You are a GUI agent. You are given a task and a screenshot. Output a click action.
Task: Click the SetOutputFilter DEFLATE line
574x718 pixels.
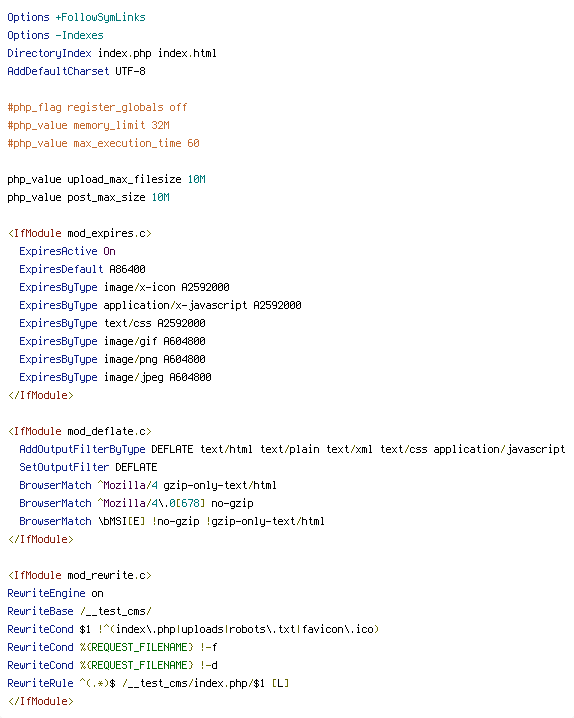(88, 468)
